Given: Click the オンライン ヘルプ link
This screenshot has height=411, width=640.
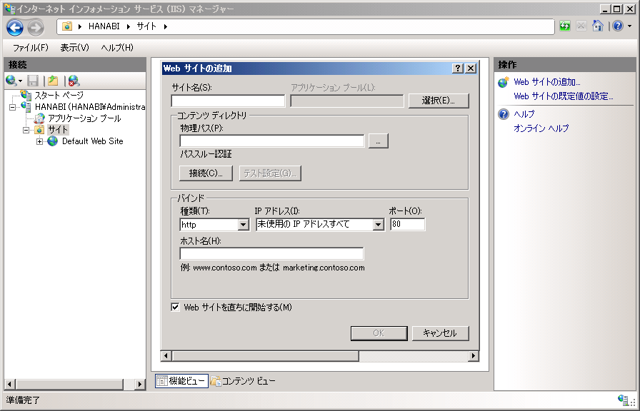Looking at the screenshot, I should coord(541,128).
